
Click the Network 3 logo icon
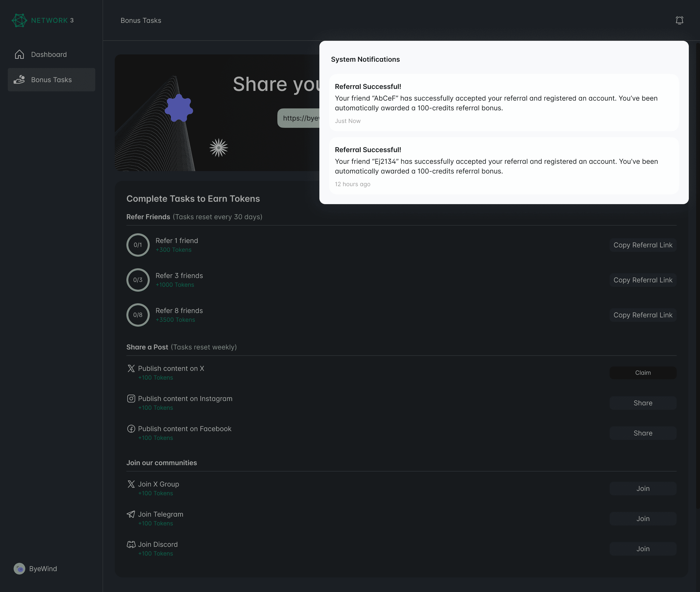(19, 20)
